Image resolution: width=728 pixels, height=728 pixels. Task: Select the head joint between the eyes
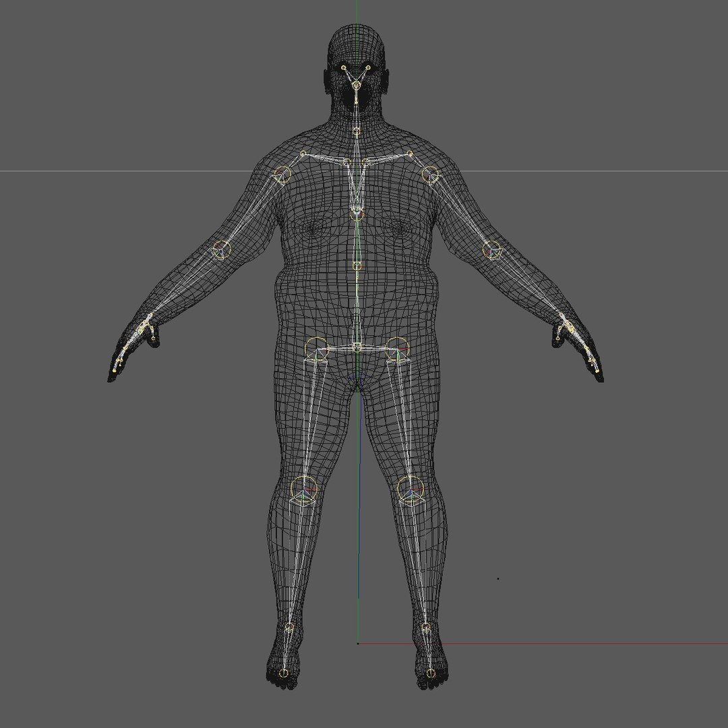[x=356, y=85]
